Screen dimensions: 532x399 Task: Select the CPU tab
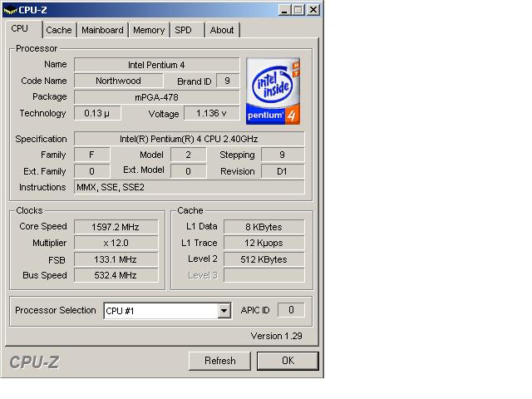(x=23, y=29)
